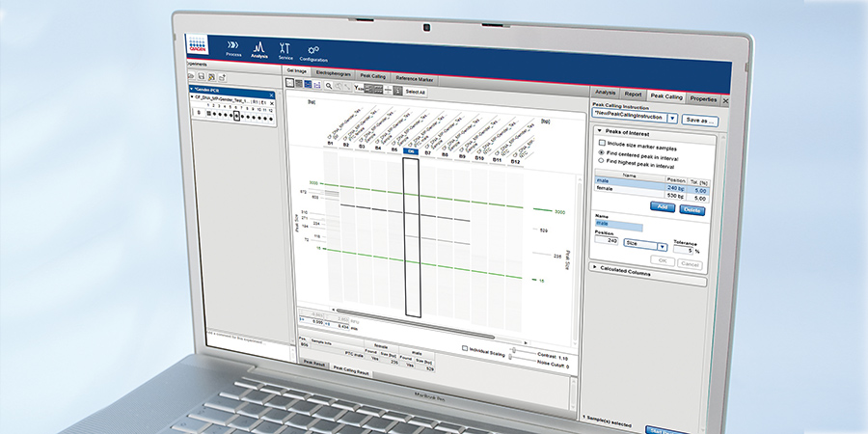Switch to the Analysis side-panel tab

[x=605, y=93]
